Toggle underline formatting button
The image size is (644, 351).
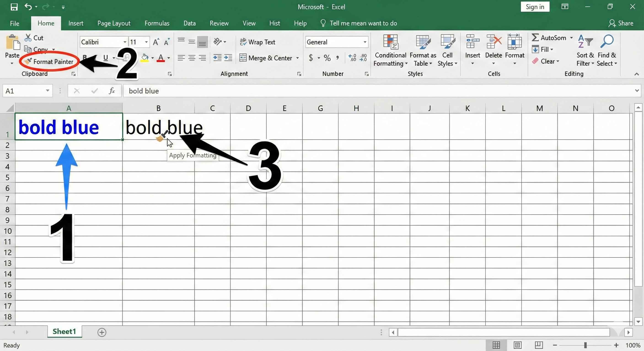point(106,58)
